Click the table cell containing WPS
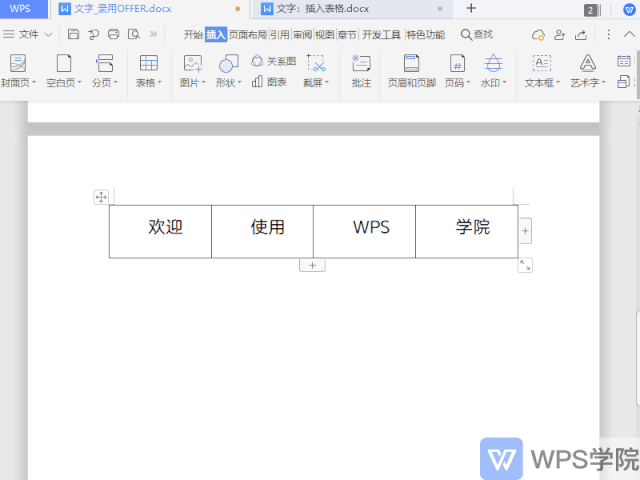This screenshot has height=480, width=640. tap(364, 231)
